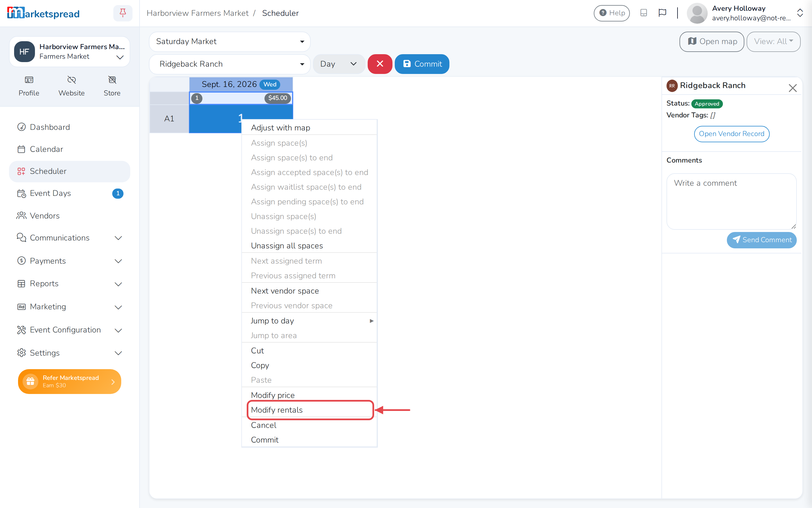Viewport: 812px width, 508px height.
Task: Open the Store shortcut icon
Action: pos(112,80)
